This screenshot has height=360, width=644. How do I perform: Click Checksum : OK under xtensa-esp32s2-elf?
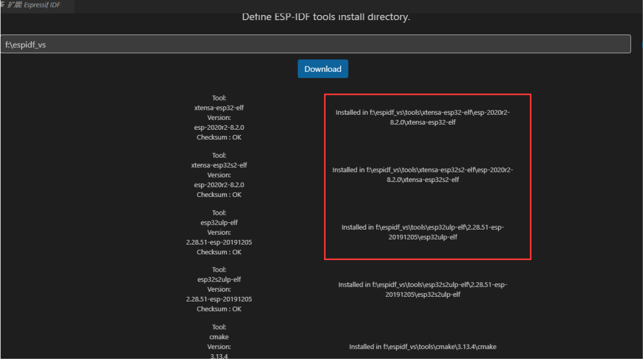219,195
